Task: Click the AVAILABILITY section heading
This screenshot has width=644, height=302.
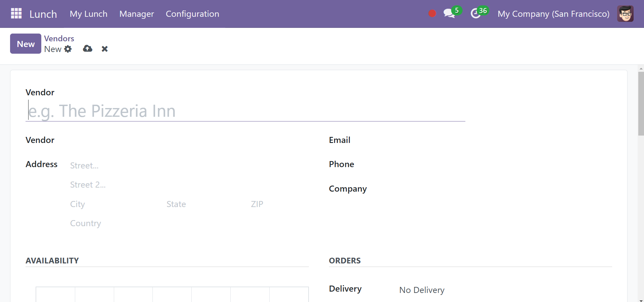Action: 52,261
